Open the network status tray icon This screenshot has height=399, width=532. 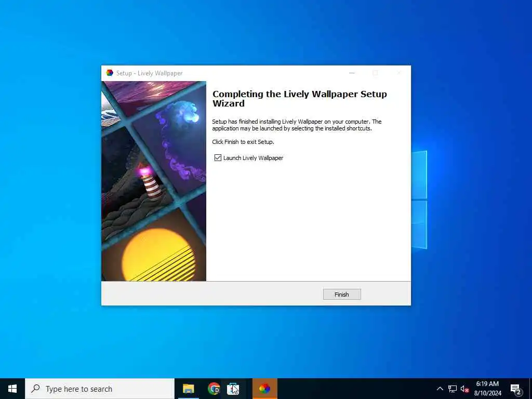pos(453,389)
